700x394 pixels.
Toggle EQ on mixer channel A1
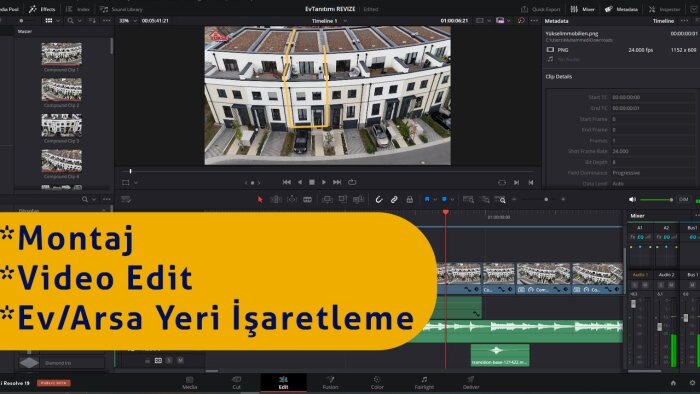pyautogui.click(x=640, y=237)
